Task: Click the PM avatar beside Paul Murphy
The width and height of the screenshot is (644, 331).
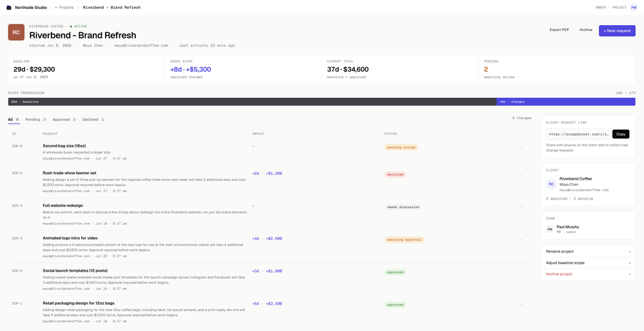Action: click(549, 229)
